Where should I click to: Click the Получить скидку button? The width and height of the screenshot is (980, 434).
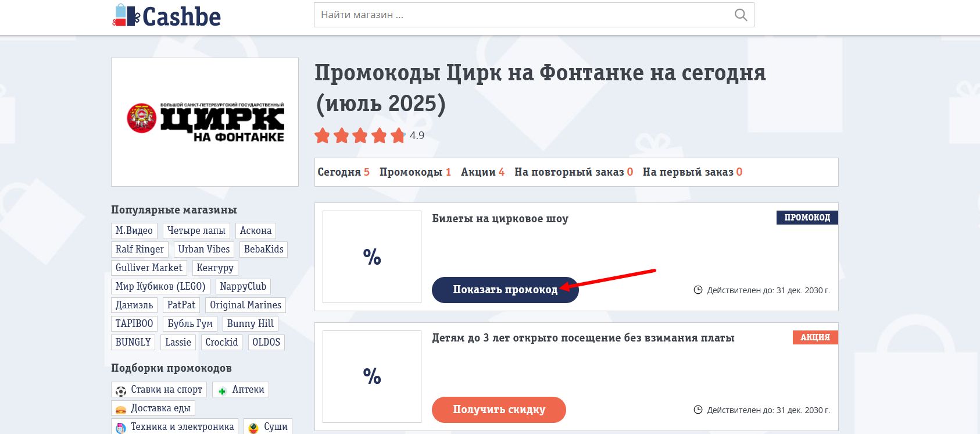(x=499, y=410)
